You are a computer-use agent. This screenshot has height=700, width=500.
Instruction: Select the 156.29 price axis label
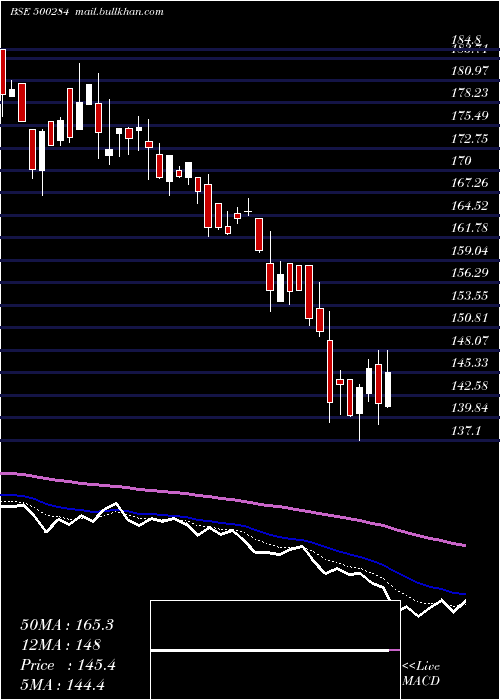pos(470,273)
